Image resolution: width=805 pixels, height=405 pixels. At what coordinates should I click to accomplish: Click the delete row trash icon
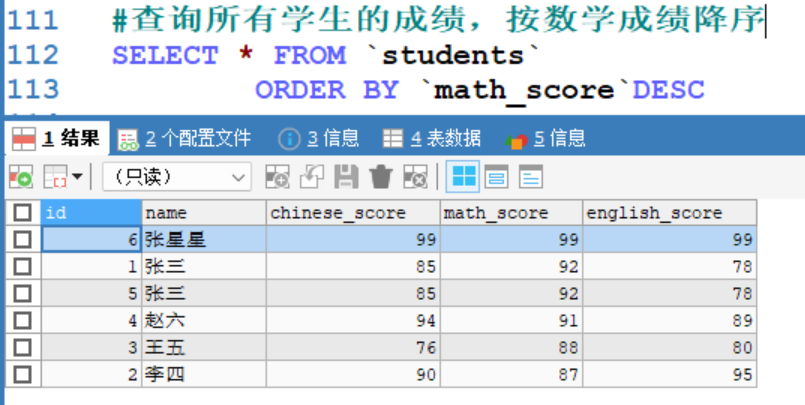pyautogui.click(x=380, y=177)
